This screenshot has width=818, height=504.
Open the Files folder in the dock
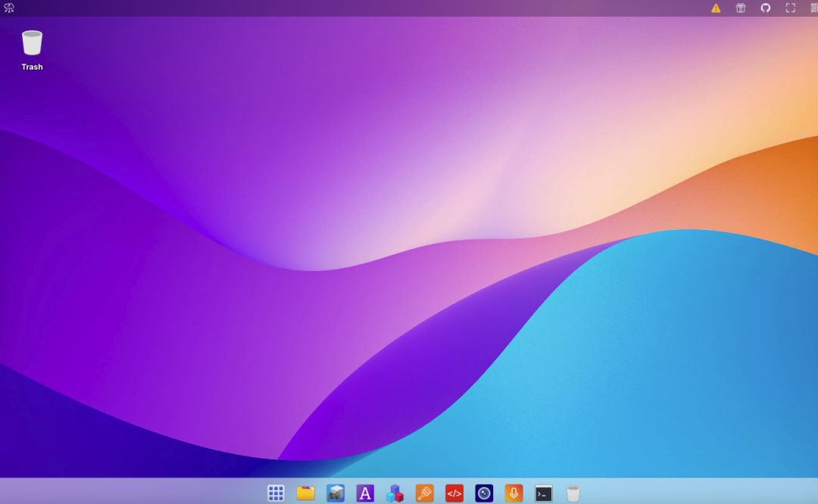tap(305, 493)
